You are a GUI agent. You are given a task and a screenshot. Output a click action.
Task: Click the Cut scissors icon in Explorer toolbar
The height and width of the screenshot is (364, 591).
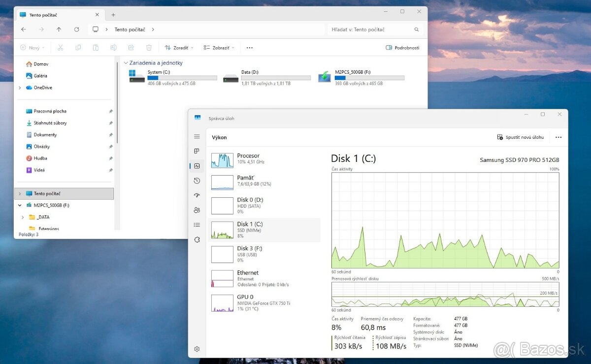(61, 48)
